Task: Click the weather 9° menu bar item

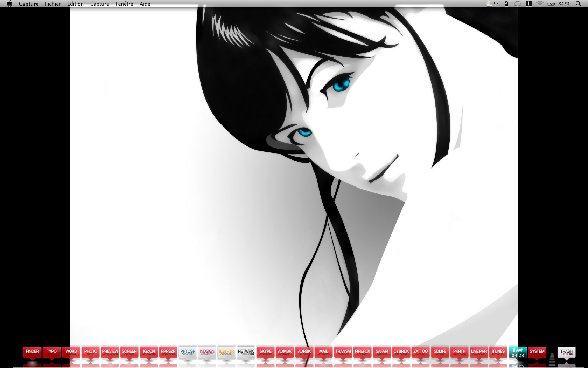Action: coord(492,4)
